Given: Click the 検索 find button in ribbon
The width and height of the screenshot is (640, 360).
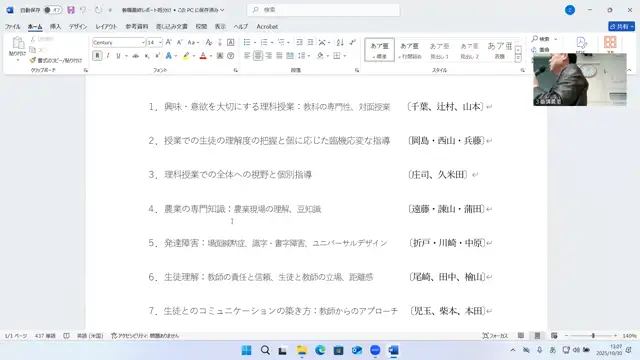Looking at the screenshot, I should (544, 39).
